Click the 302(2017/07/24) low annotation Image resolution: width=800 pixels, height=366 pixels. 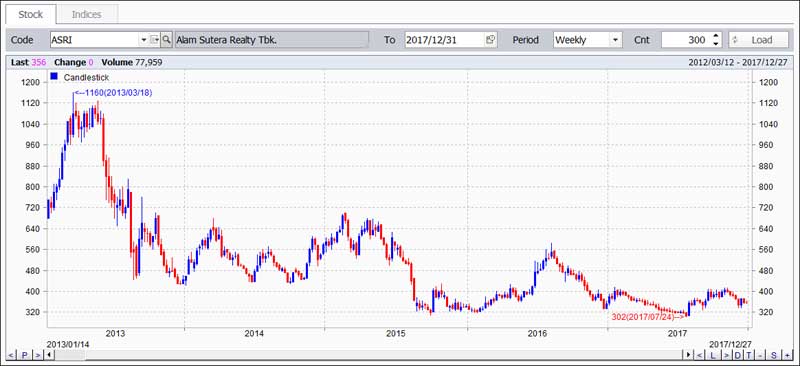tap(648, 316)
